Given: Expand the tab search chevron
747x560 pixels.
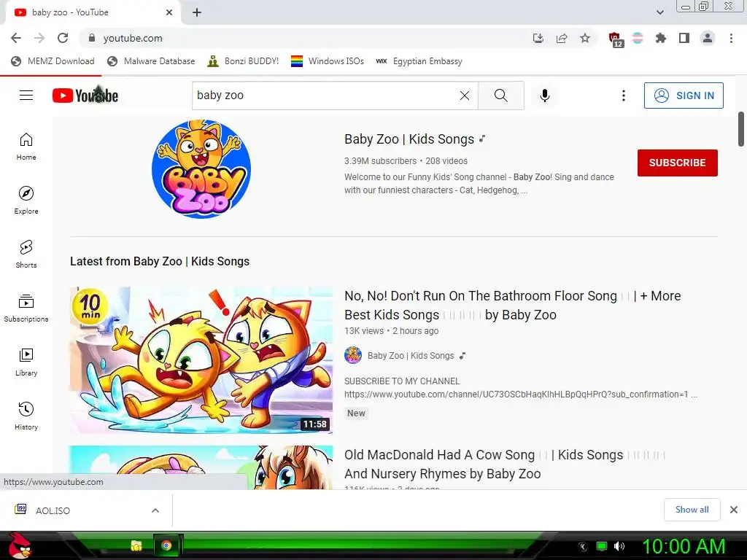Looking at the screenshot, I should tap(659, 12).
